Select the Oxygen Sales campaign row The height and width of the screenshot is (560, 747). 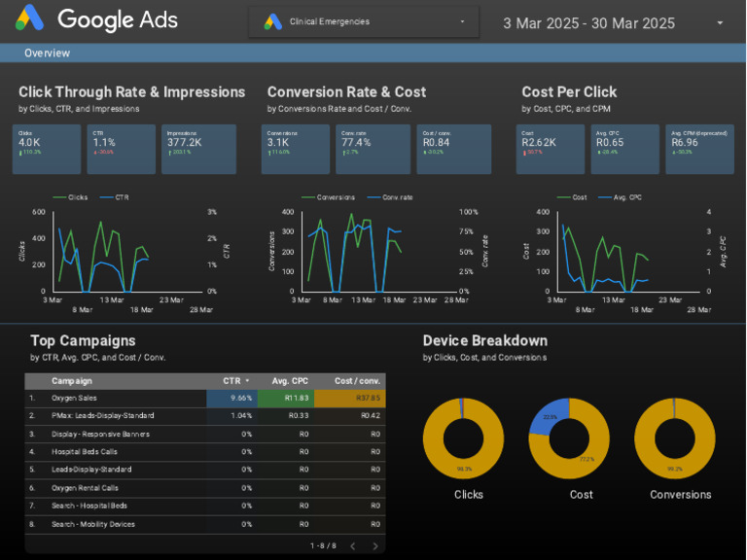pyautogui.click(x=205, y=398)
